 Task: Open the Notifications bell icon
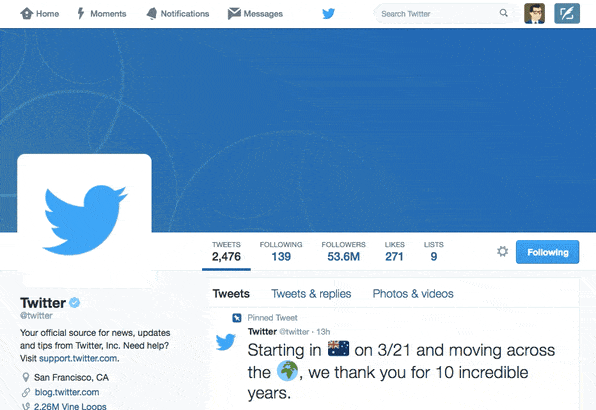[x=151, y=14]
